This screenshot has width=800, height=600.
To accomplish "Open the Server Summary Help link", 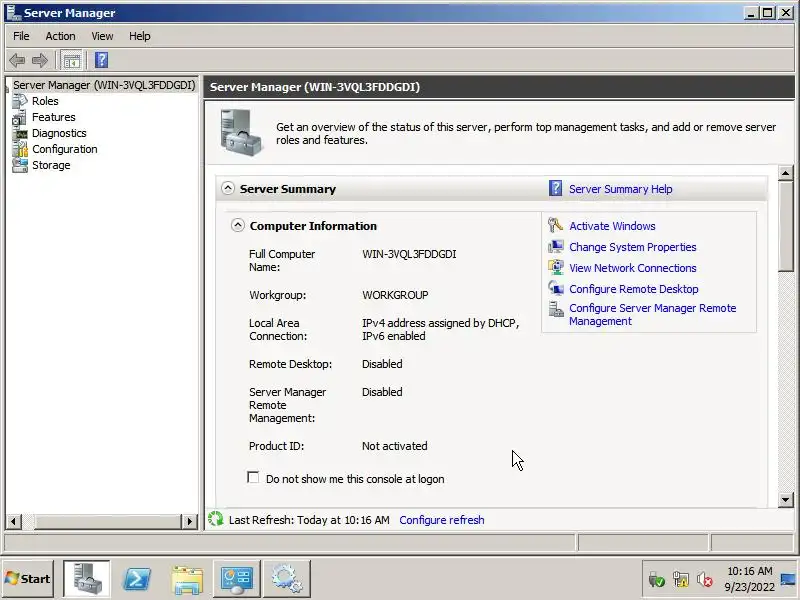I will pyautogui.click(x=620, y=189).
